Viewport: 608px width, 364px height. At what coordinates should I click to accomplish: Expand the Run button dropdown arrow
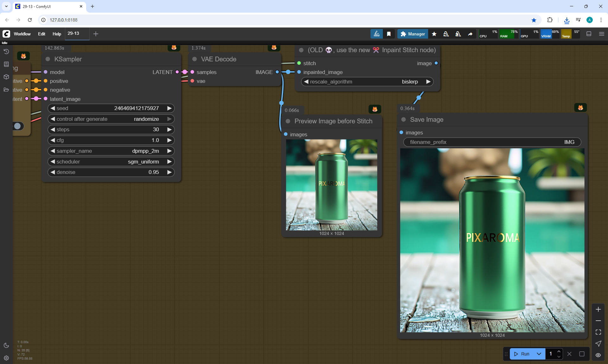539,354
